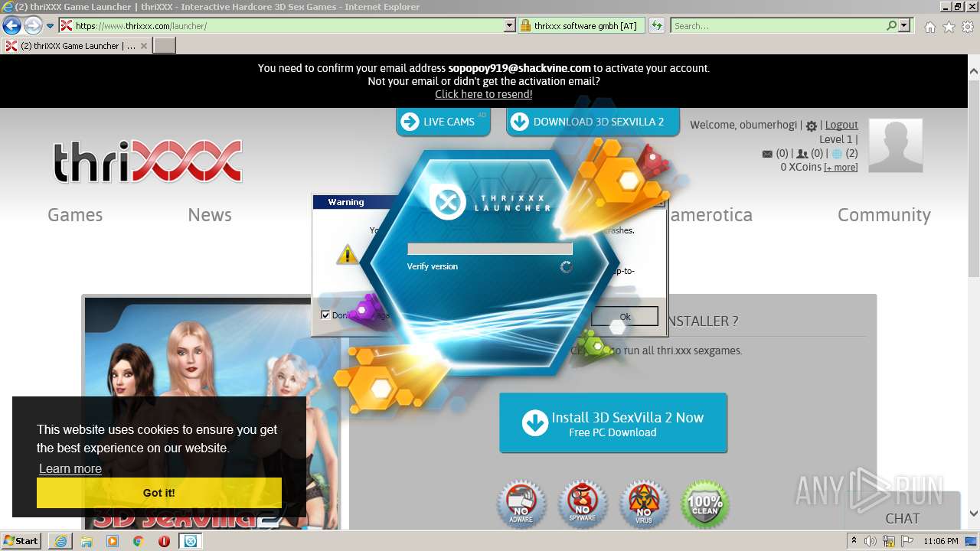The width and height of the screenshot is (980, 551).
Task: Show hidden system tray icons
Action: [854, 541]
